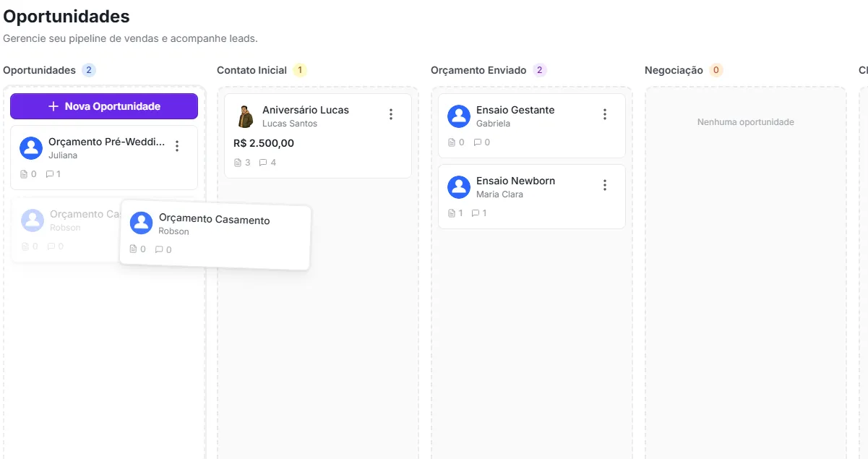Click the comments icon on Ensaio Gestante

[x=477, y=142]
